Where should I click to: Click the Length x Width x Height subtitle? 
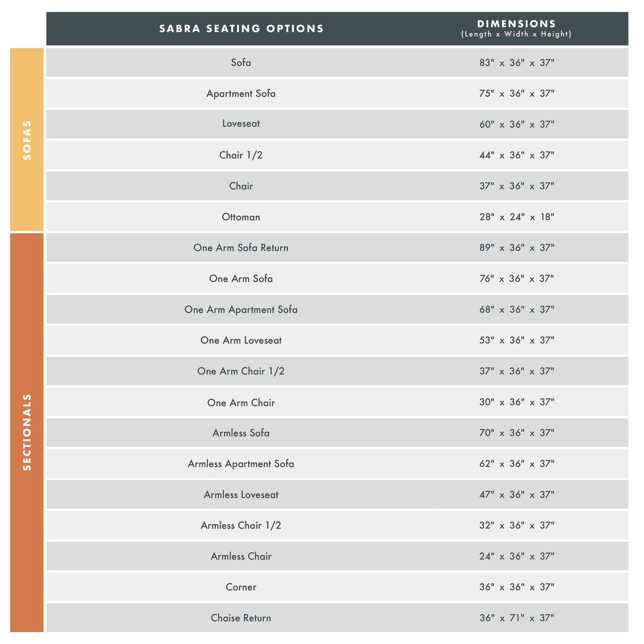click(516, 35)
